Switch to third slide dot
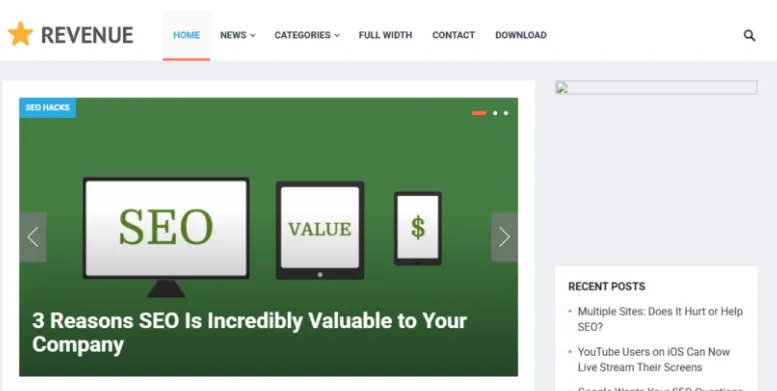The width and height of the screenshot is (777, 391). pos(506,113)
